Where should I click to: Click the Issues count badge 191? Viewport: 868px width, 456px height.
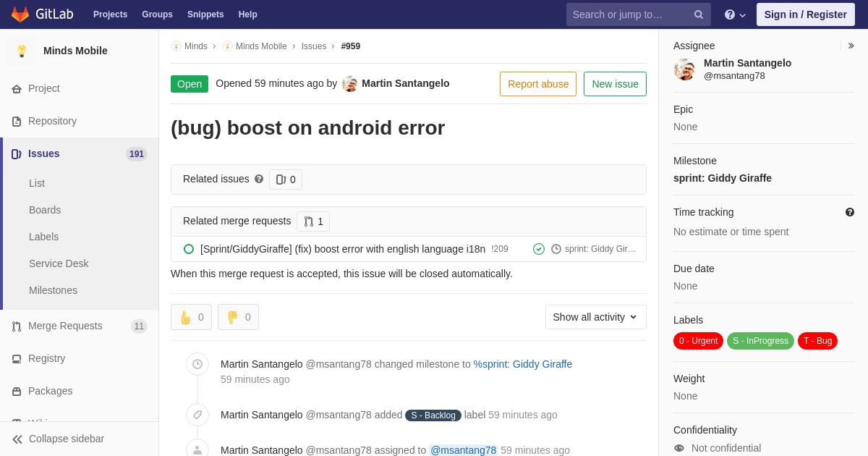(137, 154)
